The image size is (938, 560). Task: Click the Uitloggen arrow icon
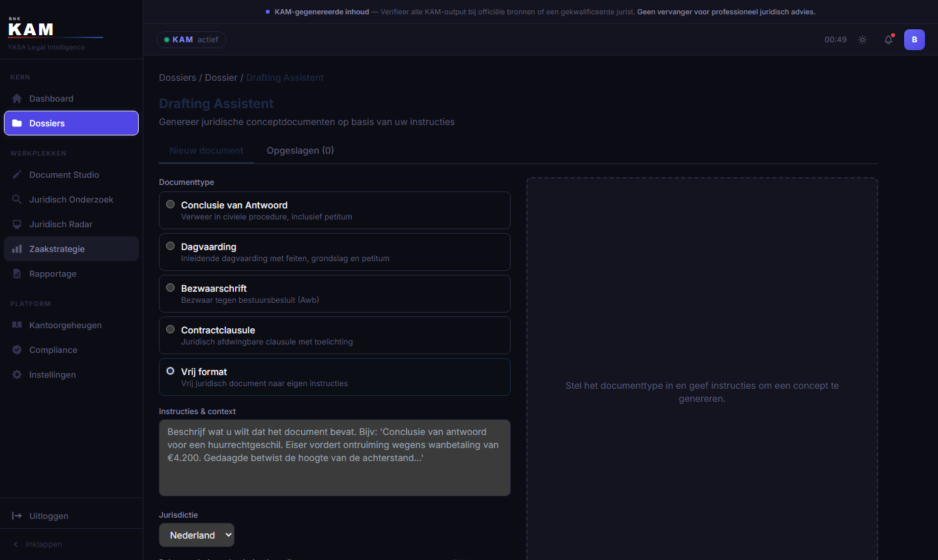pos(17,516)
